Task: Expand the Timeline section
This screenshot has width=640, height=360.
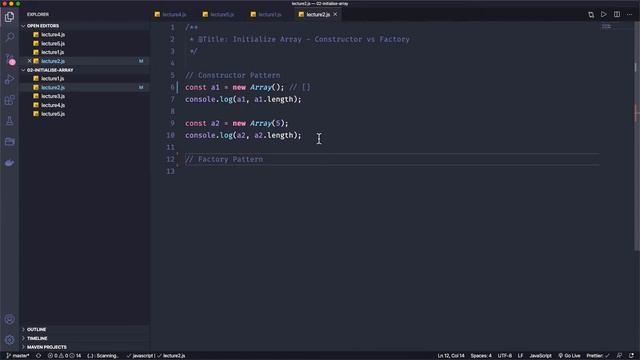Action: tap(37, 338)
